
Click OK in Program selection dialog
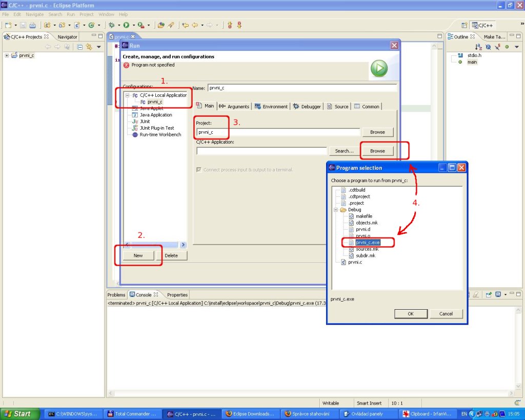click(x=410, y=313)
